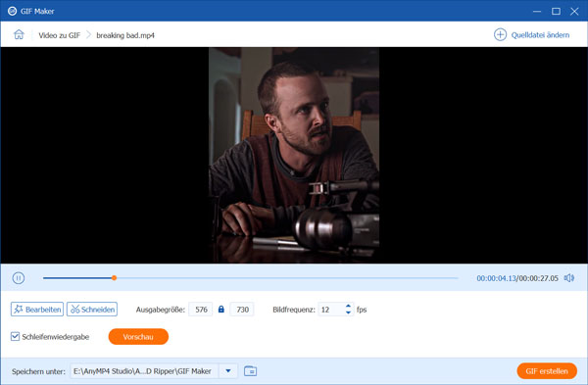Open the Schneiden cutting tool

(92, 310)
